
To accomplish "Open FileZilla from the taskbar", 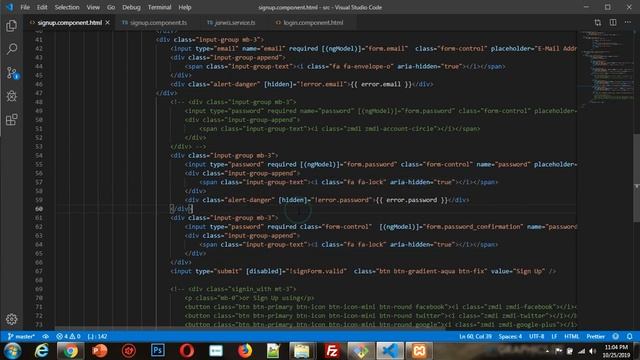I will (x=331, y=351).
